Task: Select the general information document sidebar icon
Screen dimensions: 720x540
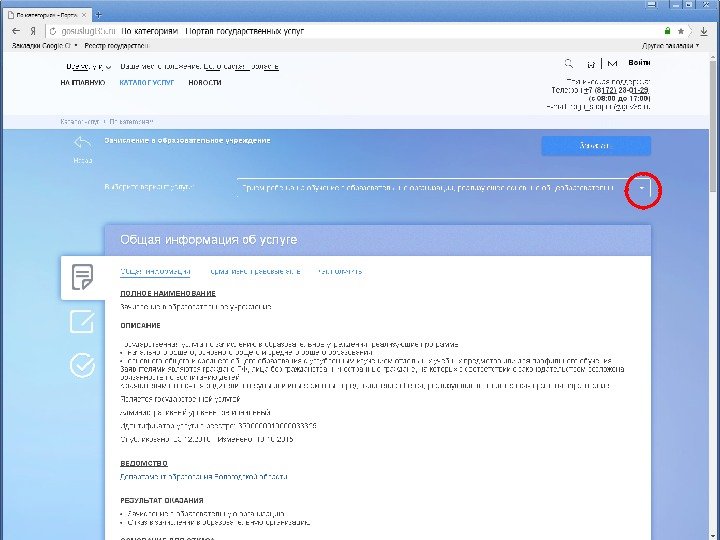Action: point(82,277)
